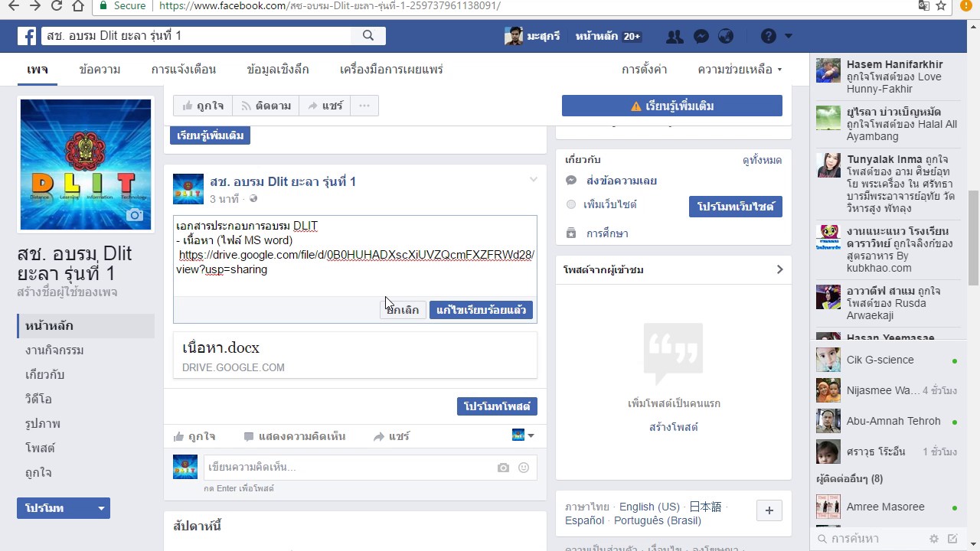This screenshot has height=551, width=980.
Task: Open การตั้งค่า page settings
Action: (644, 70)
